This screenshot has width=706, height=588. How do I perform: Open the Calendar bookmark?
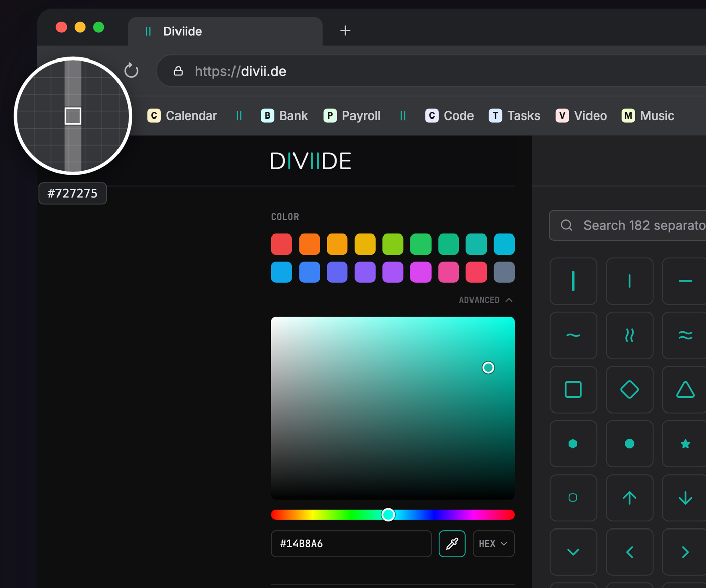point(182,116)
